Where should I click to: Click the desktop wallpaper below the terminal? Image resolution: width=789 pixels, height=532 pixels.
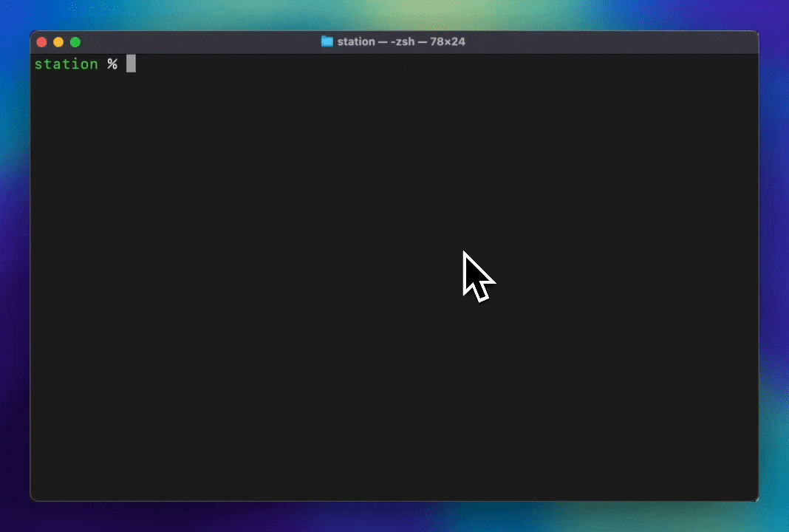[394, 517]
